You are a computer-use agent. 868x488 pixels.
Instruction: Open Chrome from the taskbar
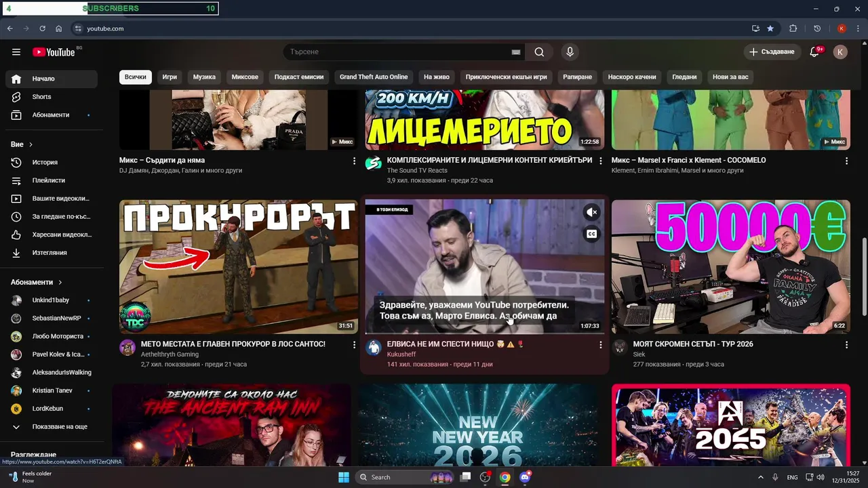(x=505, y=477)
